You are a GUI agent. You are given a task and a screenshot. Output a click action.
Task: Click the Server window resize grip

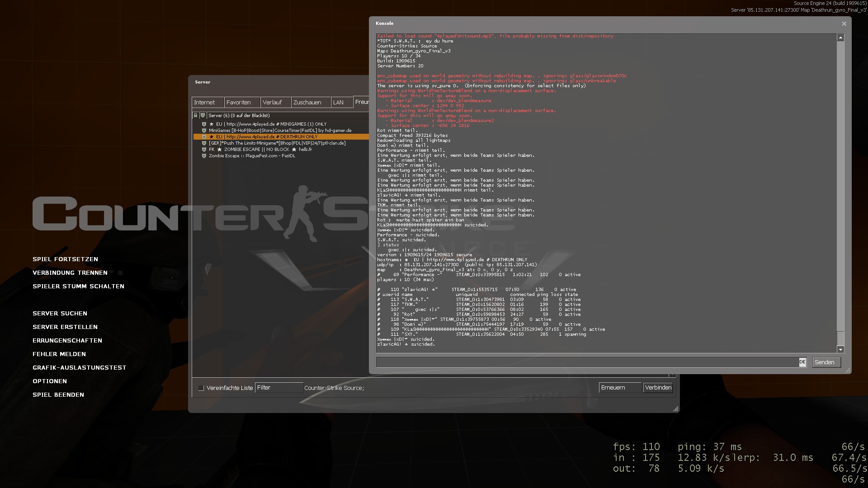(x=676, y=409)
